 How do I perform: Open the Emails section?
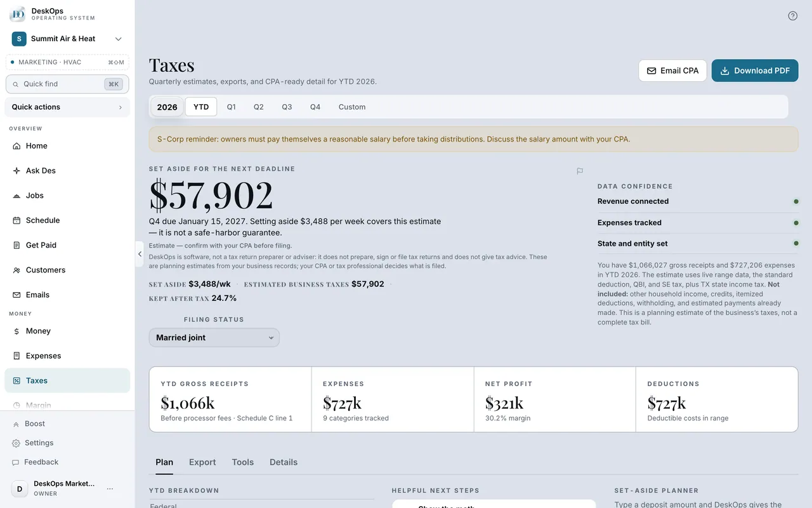[67, 295]
